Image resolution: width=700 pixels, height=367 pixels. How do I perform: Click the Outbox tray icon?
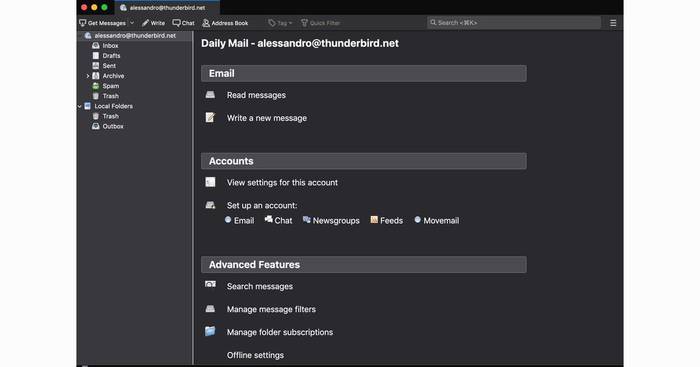coord(96,126)
